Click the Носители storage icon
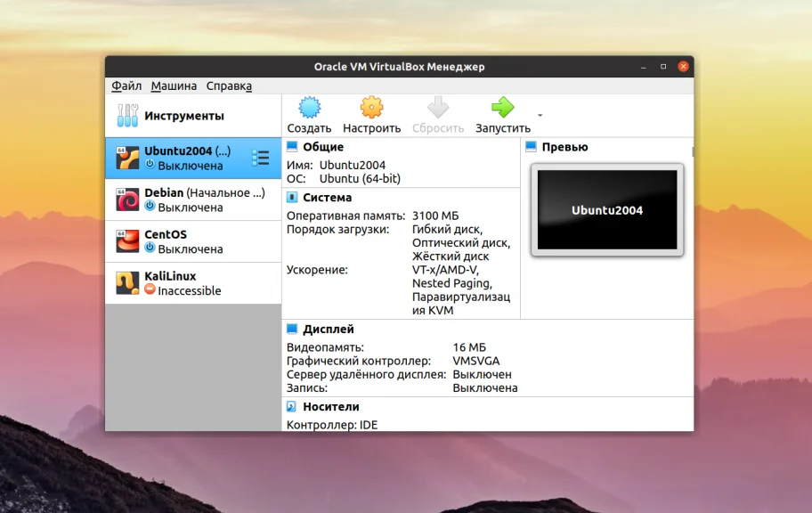The width and height of the screenshot is (812, 513). 291,407
